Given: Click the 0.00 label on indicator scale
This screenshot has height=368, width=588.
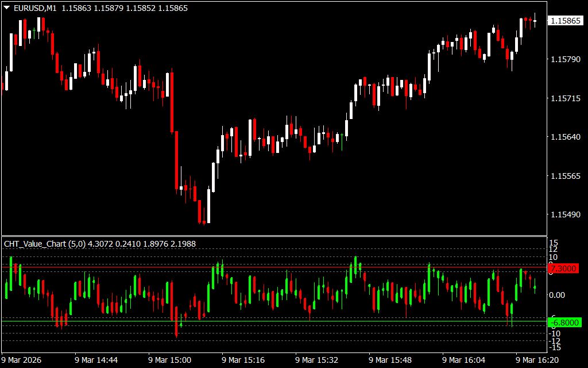Looking at the screenshot, I should [558, 295].
